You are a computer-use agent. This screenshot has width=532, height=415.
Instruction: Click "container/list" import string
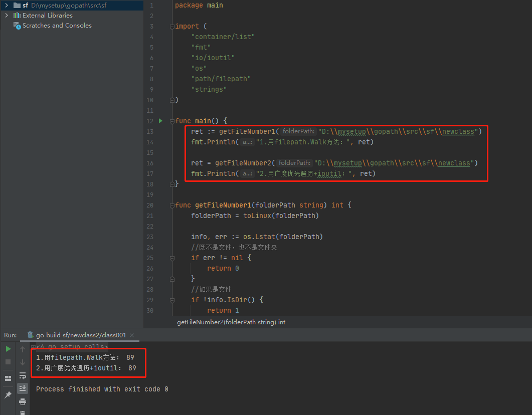(223, 37)
